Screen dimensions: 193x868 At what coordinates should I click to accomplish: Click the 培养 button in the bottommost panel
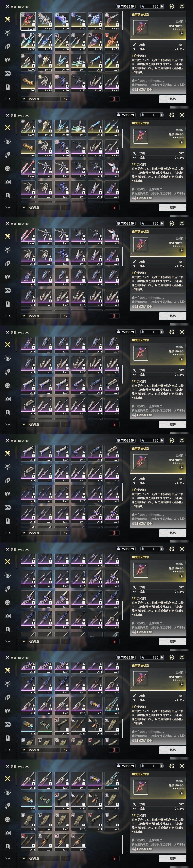coord(172,859)
